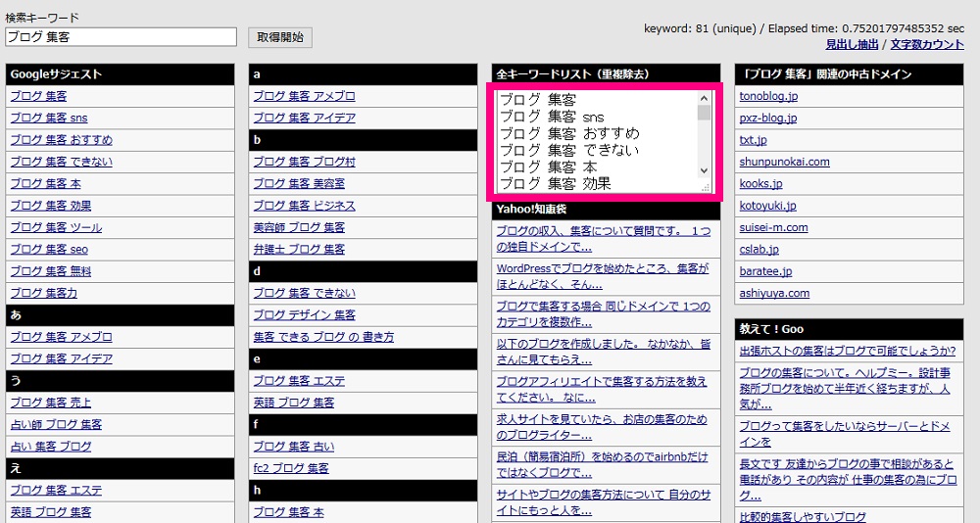Open 教えて！Goo link 出張ホストの集客はブログで可能でしょうか?

(848, 352)
